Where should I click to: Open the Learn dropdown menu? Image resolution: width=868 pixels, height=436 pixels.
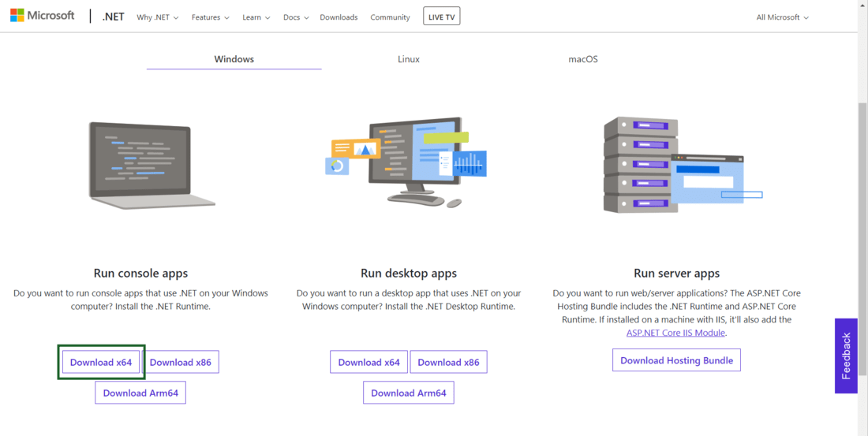coord(256,17)
